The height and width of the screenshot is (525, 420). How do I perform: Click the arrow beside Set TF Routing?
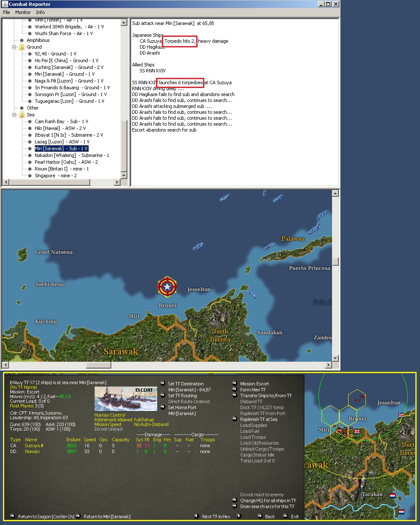coord(162,395)
